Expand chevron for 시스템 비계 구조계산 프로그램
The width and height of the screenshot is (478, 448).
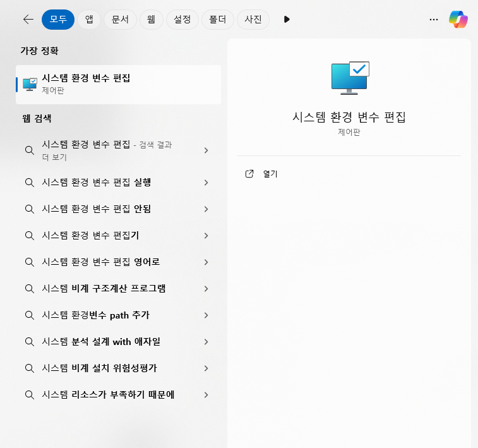tap(206, 289)
